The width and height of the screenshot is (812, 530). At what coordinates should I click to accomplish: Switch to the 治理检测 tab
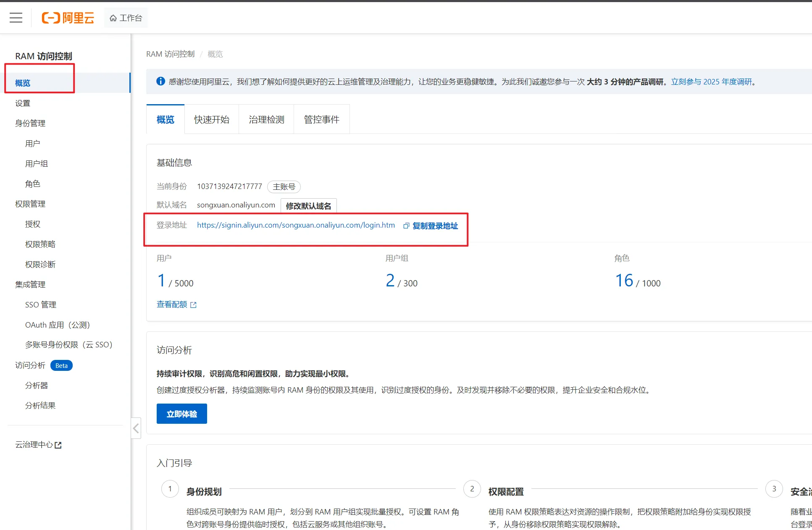pos(266,120)
